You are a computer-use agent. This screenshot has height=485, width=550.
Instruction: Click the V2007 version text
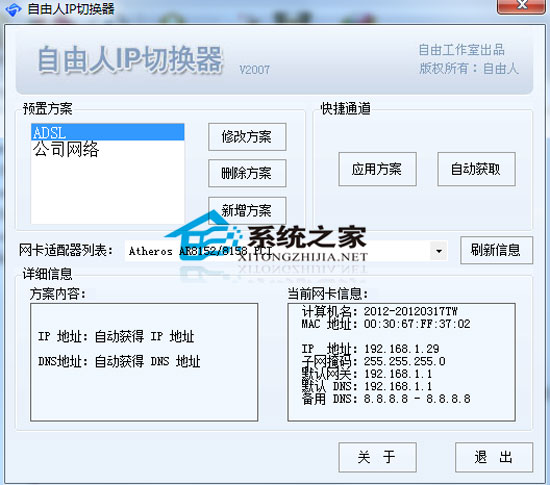[x=255, y=69]
